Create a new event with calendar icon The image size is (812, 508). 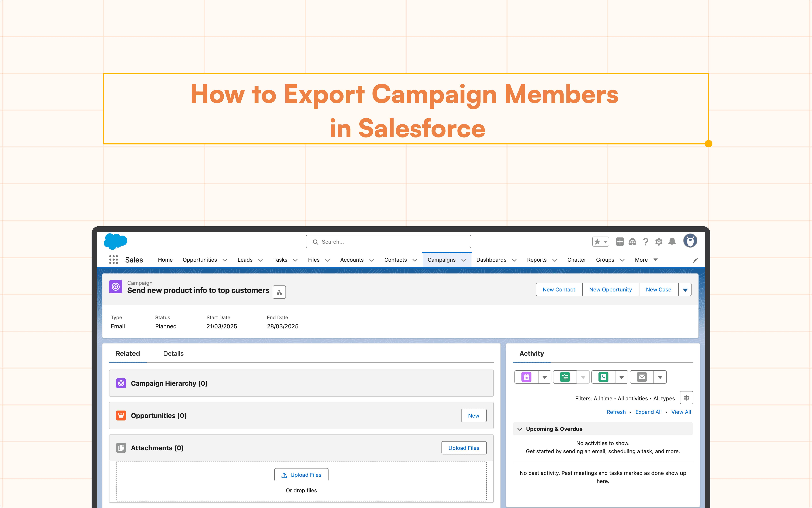pyautogui.click(x=527, y=377)
